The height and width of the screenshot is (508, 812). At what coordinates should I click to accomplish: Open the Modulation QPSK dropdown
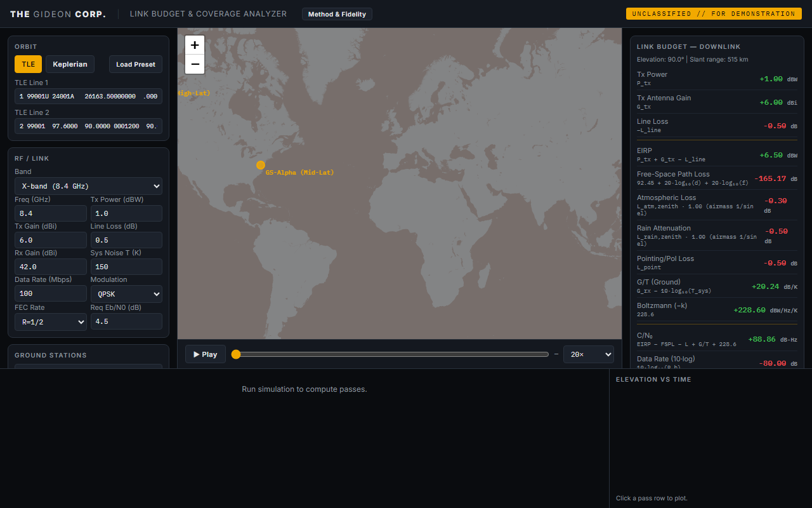tap(126, 294)
